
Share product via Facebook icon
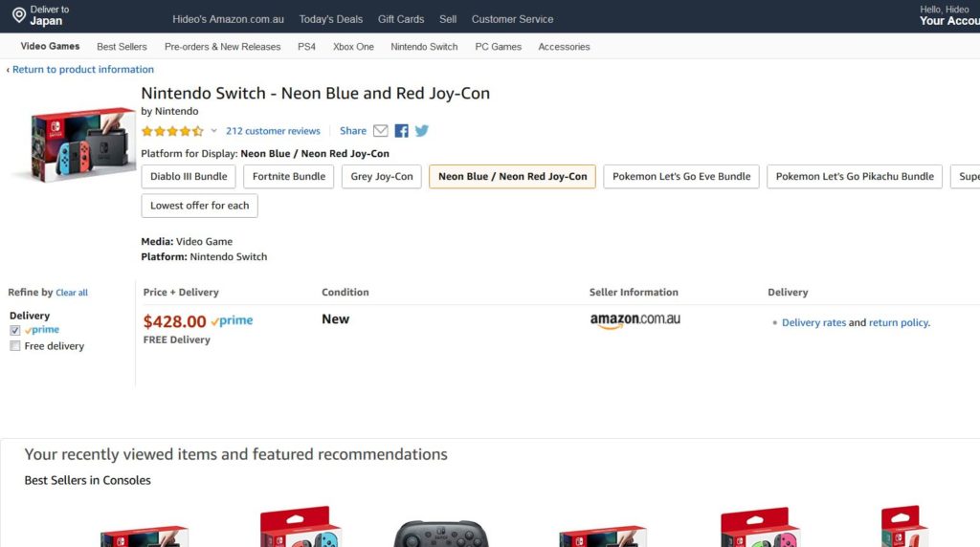point(401,131)
